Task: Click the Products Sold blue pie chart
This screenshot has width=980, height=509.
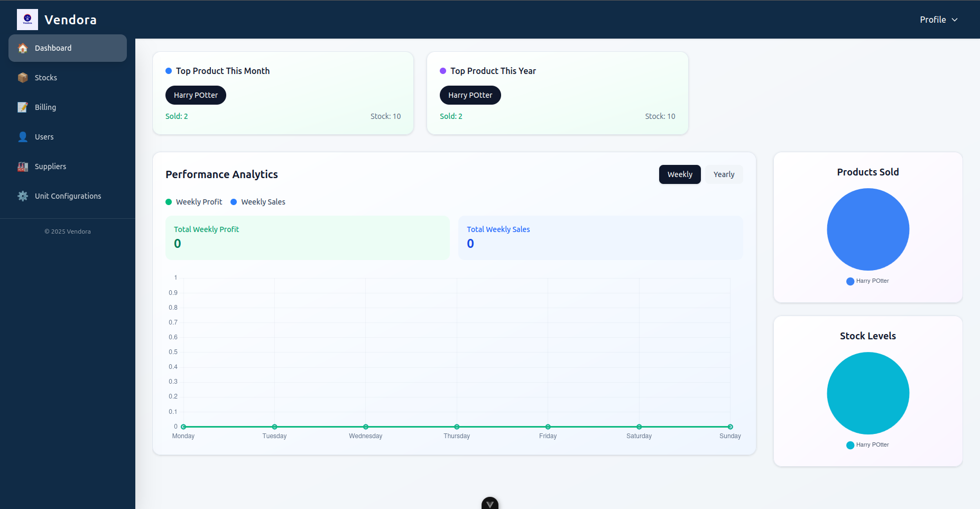Action: (x=868, y=229)
